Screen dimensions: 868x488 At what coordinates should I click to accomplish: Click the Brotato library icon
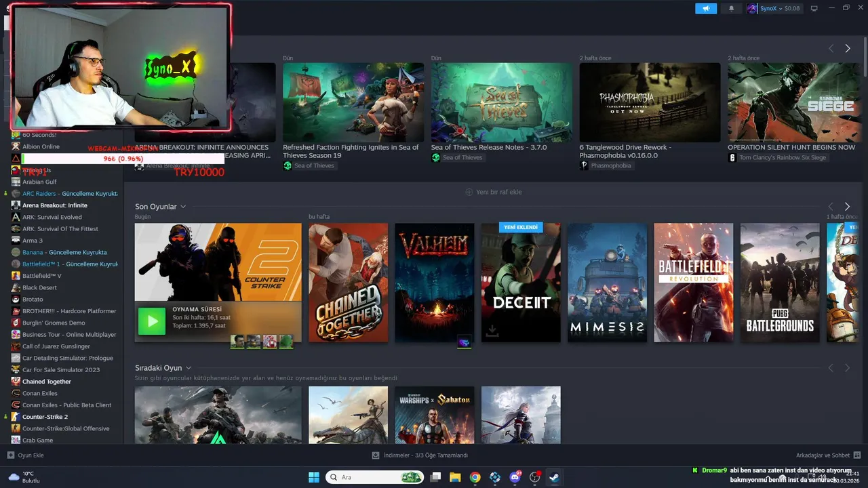tap(16, 299)
